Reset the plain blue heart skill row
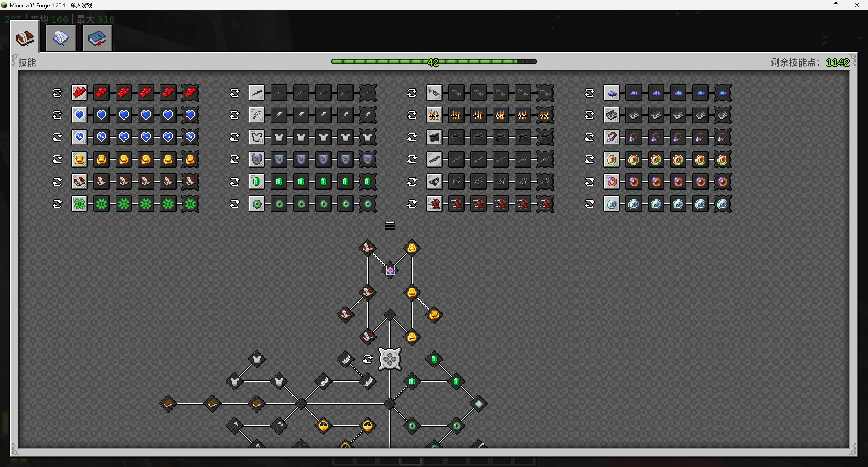This screenshot has height=467, width=868. (57, 115)
